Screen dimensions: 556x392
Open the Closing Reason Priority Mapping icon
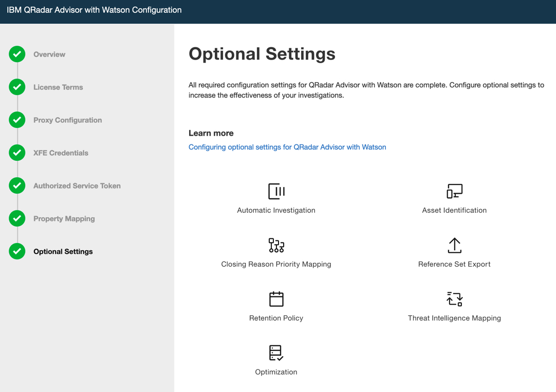[x=276, y=245]
